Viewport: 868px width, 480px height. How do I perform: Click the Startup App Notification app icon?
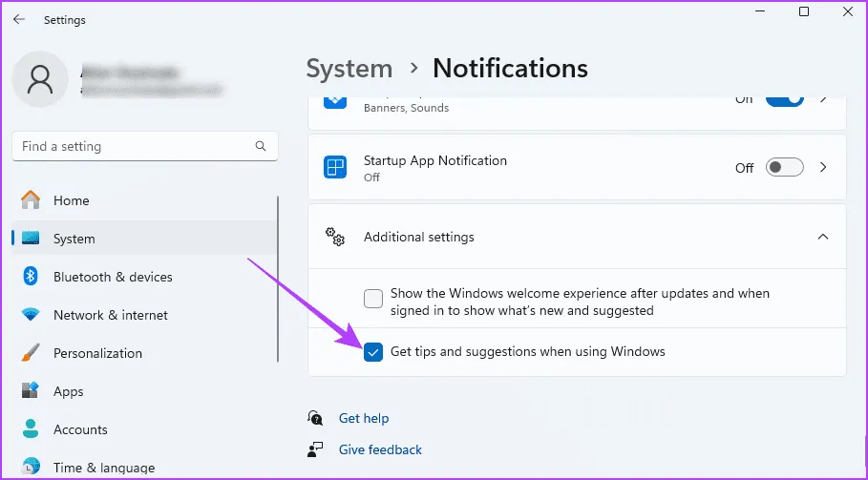tap(335, 168)
